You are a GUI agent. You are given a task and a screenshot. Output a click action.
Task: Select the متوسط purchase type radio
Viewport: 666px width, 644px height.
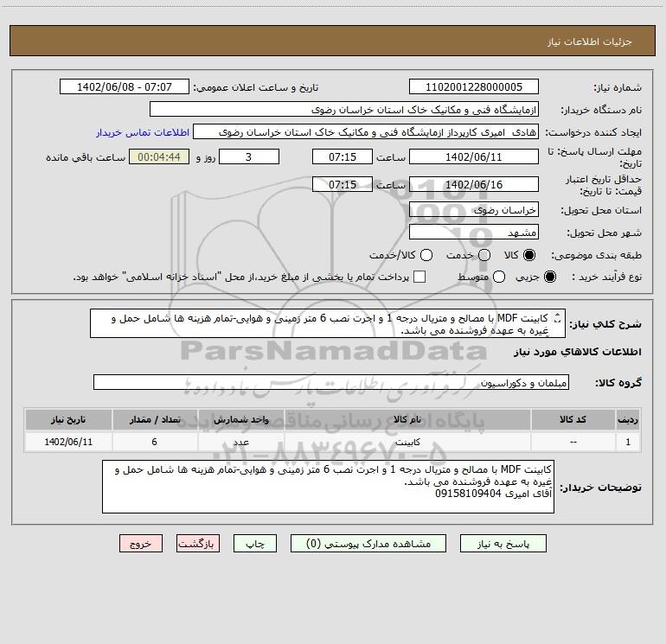[x=499, y=277]
